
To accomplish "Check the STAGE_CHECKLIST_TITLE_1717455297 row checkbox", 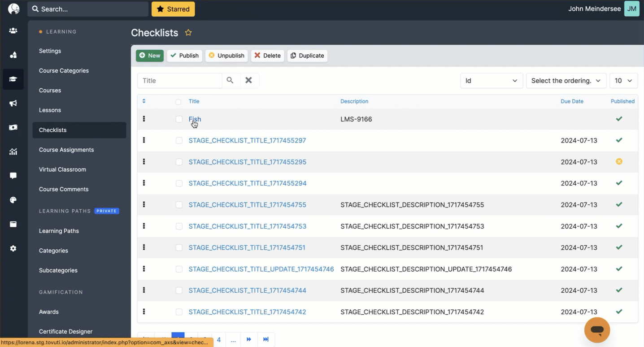I will [179, 140].
